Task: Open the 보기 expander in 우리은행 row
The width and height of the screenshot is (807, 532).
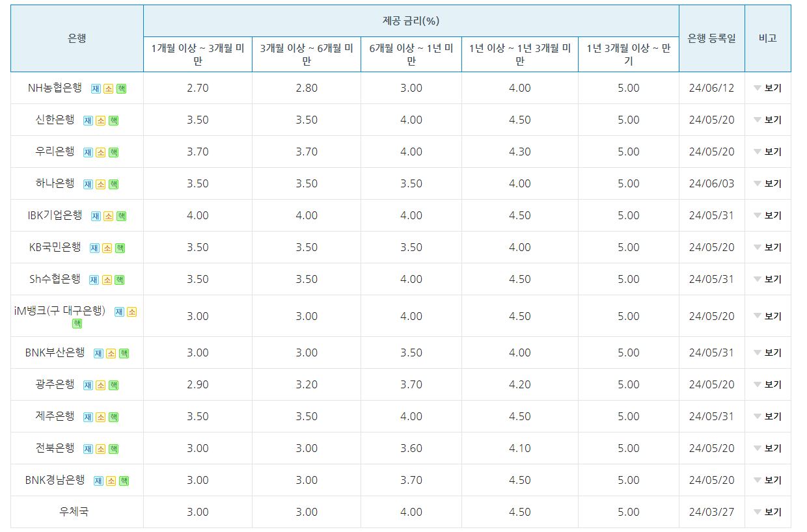Action: [x=768, y=152]
